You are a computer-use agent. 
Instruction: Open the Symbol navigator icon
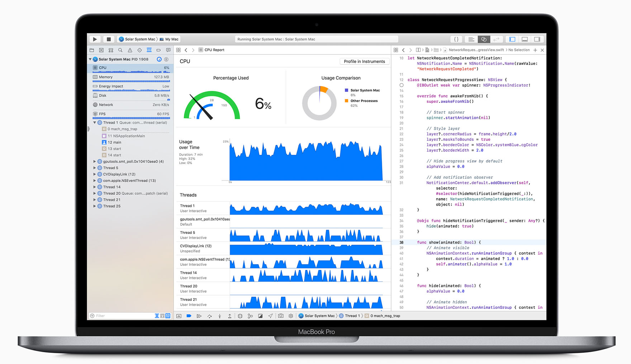point(111,50)
